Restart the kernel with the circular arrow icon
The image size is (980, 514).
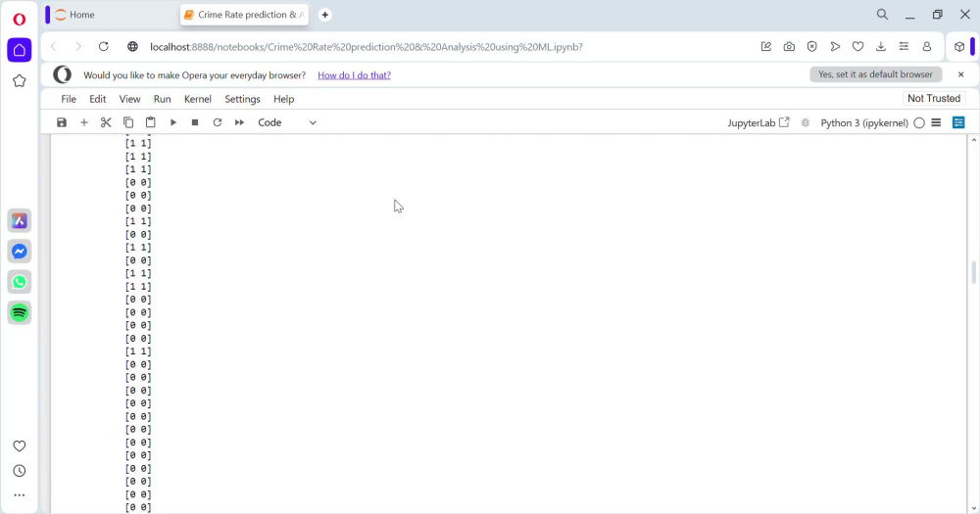[x=218, y=122]
